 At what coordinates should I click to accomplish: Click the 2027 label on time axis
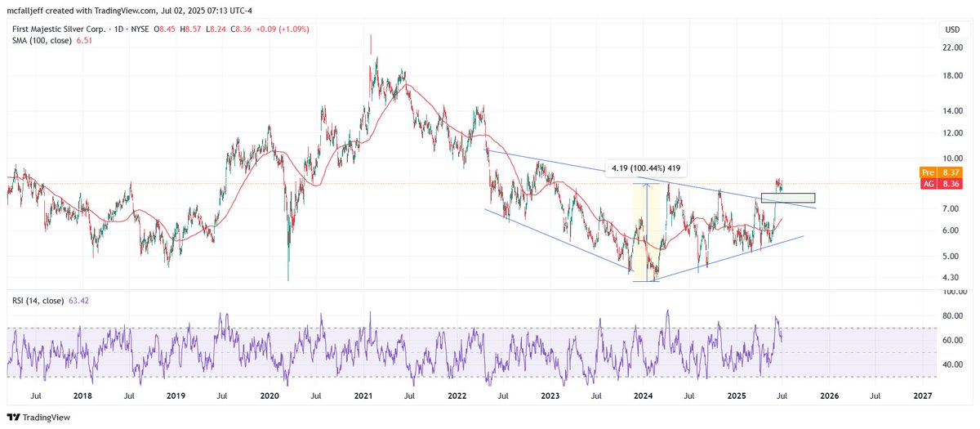[923, 395]
